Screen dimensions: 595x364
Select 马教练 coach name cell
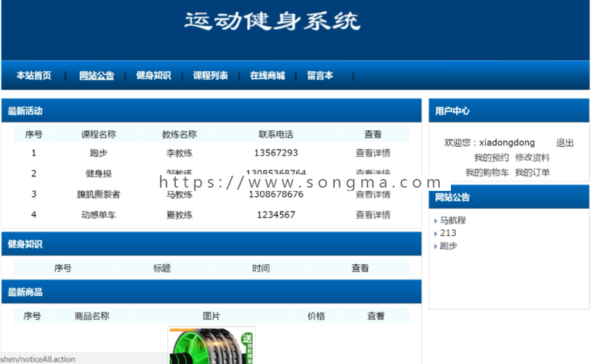point(179,194)
